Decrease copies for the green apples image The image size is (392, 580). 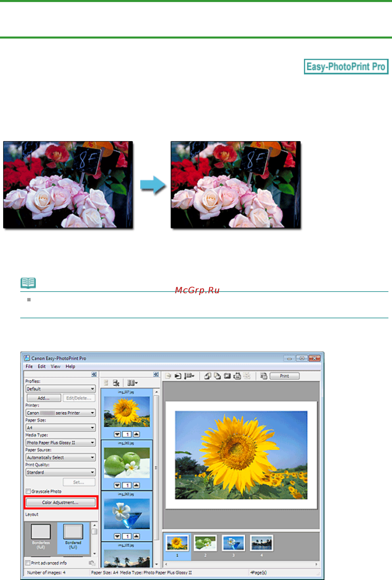tap(117, 485)
